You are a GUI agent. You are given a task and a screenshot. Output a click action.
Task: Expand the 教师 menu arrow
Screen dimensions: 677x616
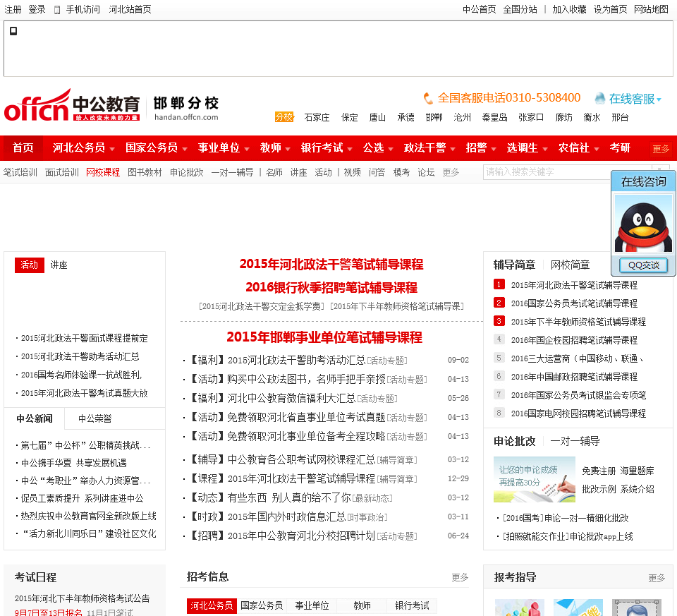tap(288, 149)
